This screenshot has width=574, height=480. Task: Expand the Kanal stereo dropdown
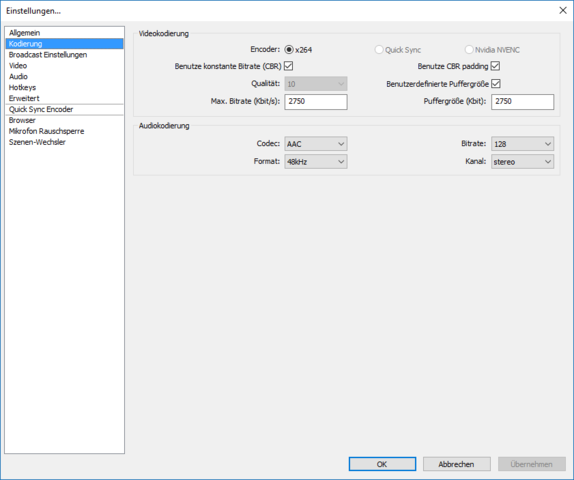(522, 161)
